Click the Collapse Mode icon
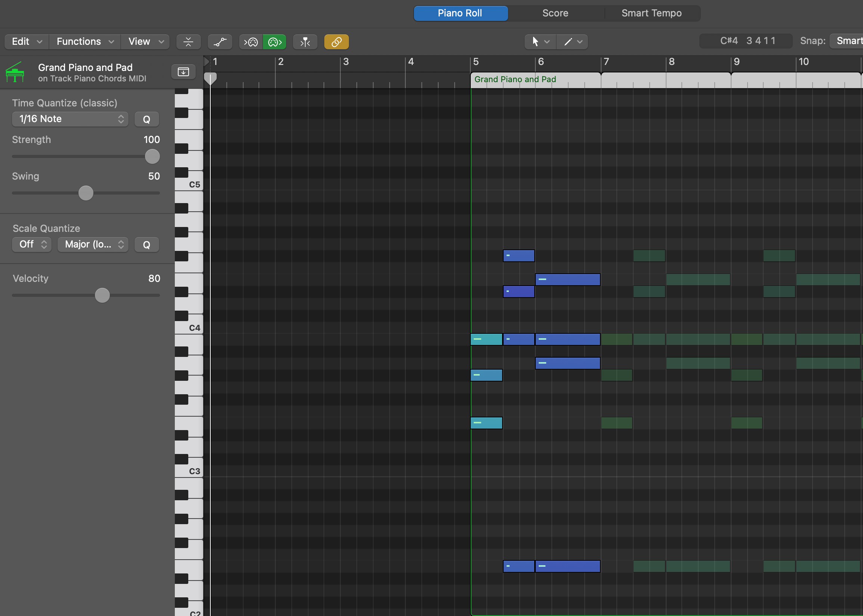 [188, 42]
